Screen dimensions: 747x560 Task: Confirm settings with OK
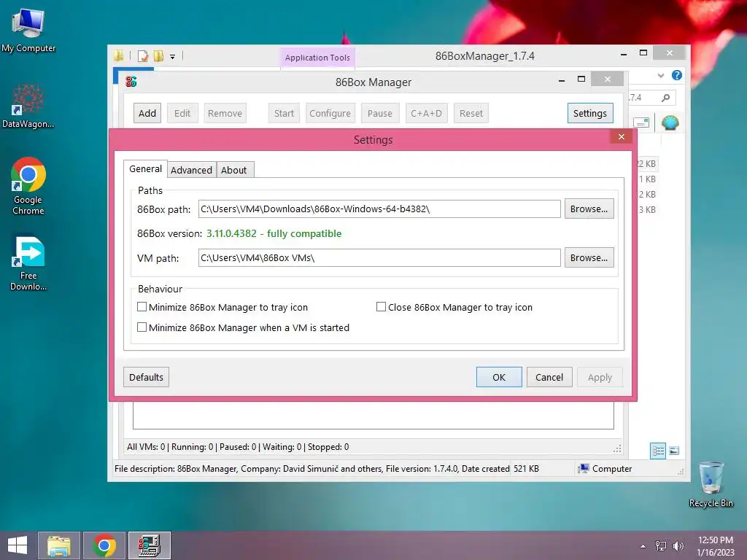click(x=499, y=377)
